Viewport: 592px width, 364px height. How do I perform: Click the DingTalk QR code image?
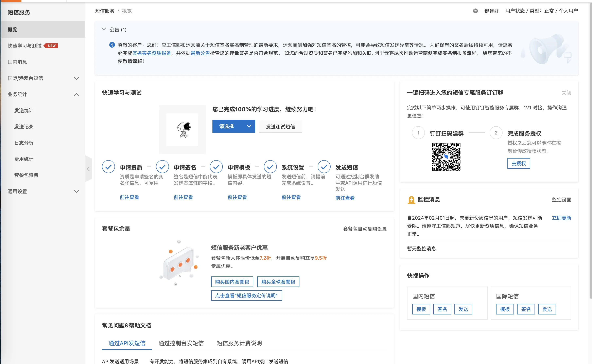[446, 157]
